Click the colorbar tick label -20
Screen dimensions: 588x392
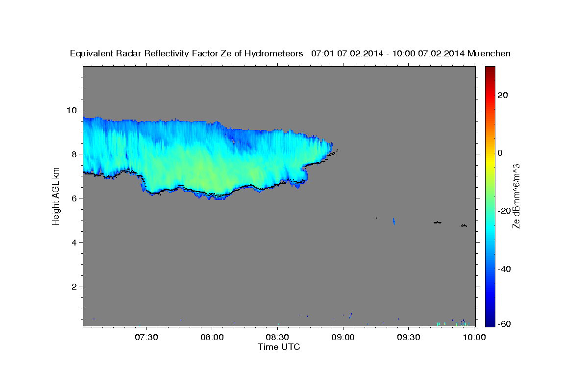point(503,211)
